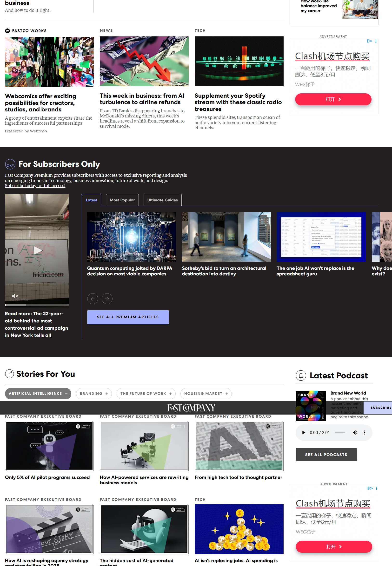Open the Quantum computing article thumbnail
This screenshot has height=566, width=392.
(x=131, y=237)
